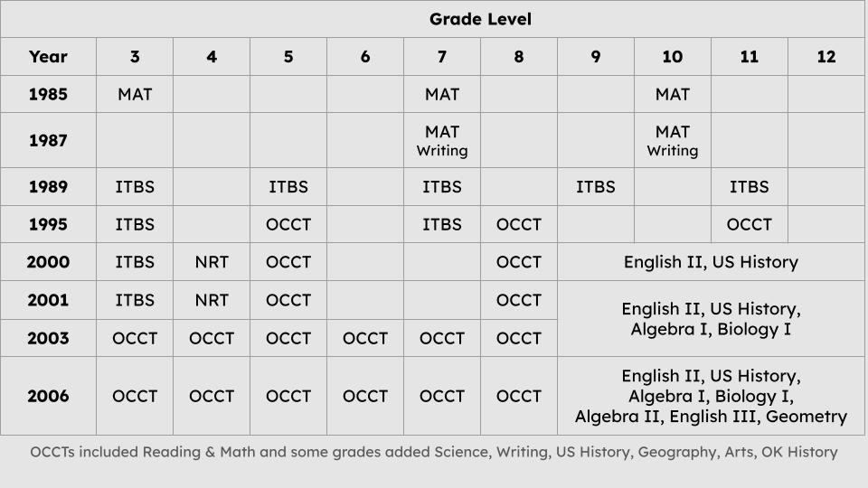Click the OCCTs footnote text below the table

pos(434,452)
